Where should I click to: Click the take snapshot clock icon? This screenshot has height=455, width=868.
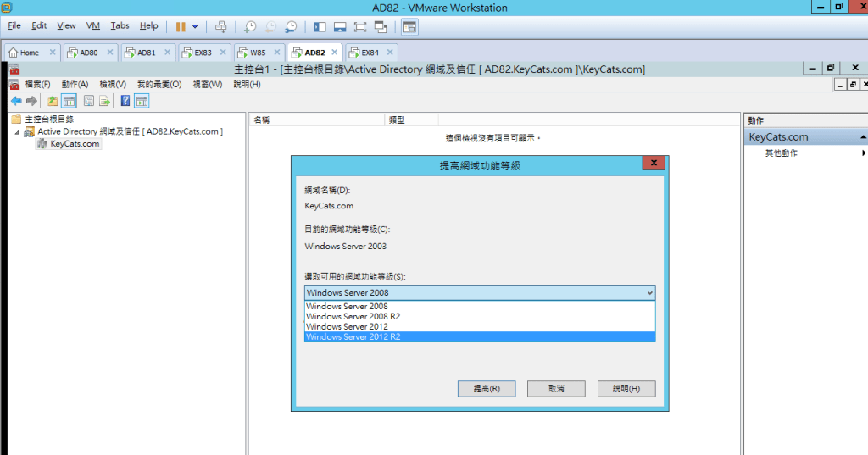pos(250,26)
